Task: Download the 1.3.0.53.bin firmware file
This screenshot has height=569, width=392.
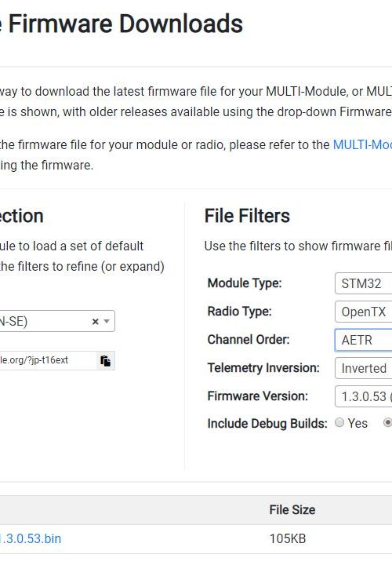Action: (x=31, y=538)
